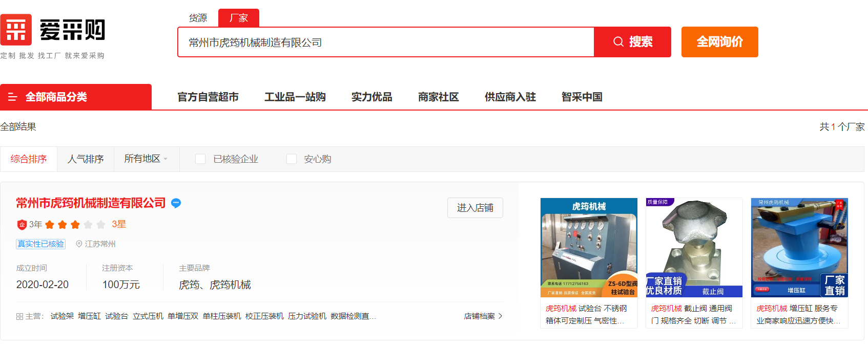This screenshot has height=348, width=868.
Task: Click the first orange rating star
Action: click(x=50, y=225)
